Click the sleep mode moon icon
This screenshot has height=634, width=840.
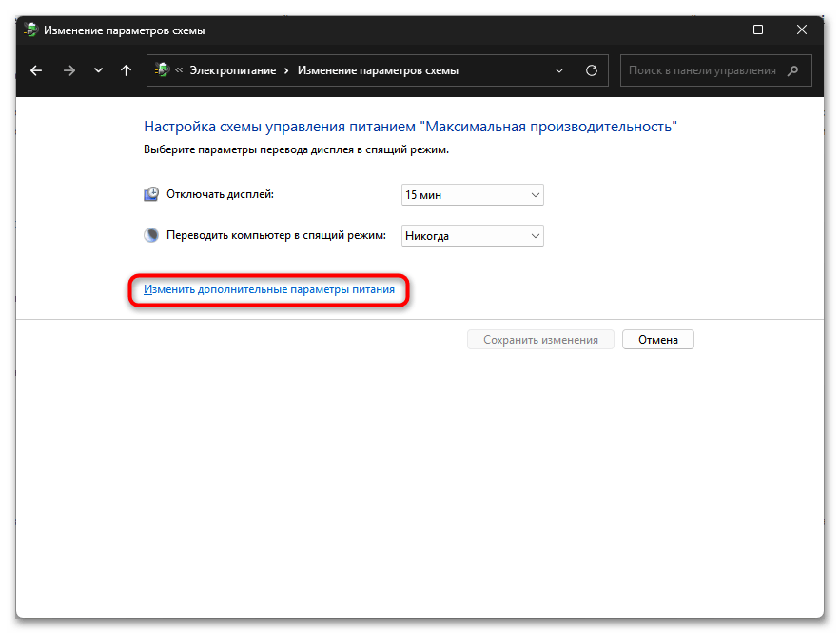[151, 235]
